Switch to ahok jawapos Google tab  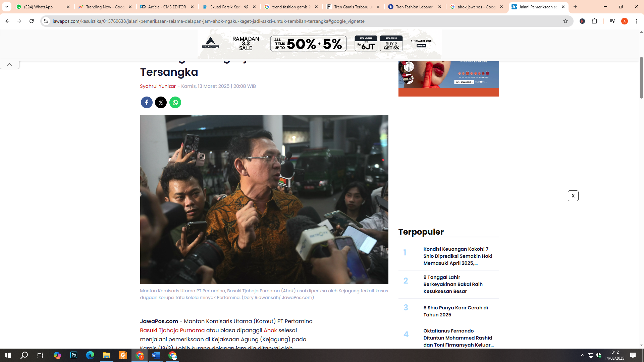point(476,7)
